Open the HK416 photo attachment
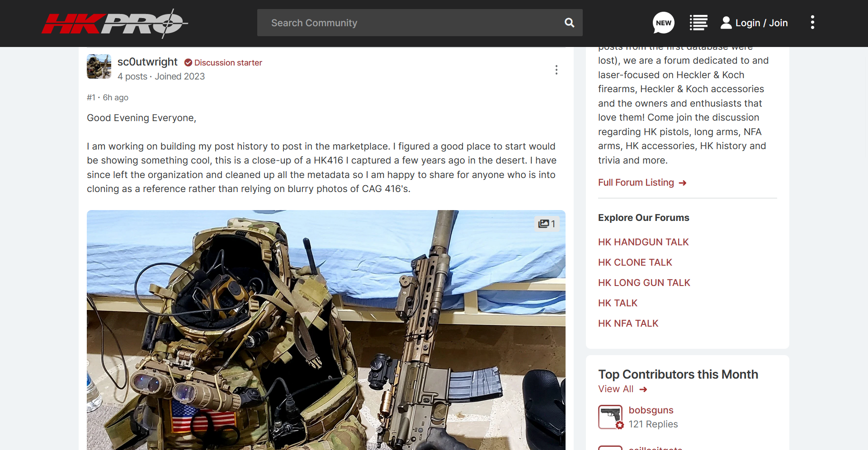868x450 pixels. coord(326,330)
